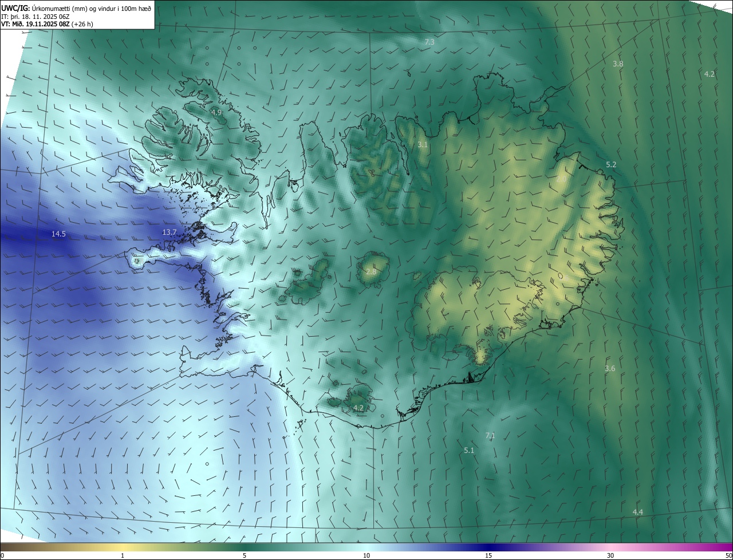Click the 3.1 value in north Iceland

click(x=423, y=145)
